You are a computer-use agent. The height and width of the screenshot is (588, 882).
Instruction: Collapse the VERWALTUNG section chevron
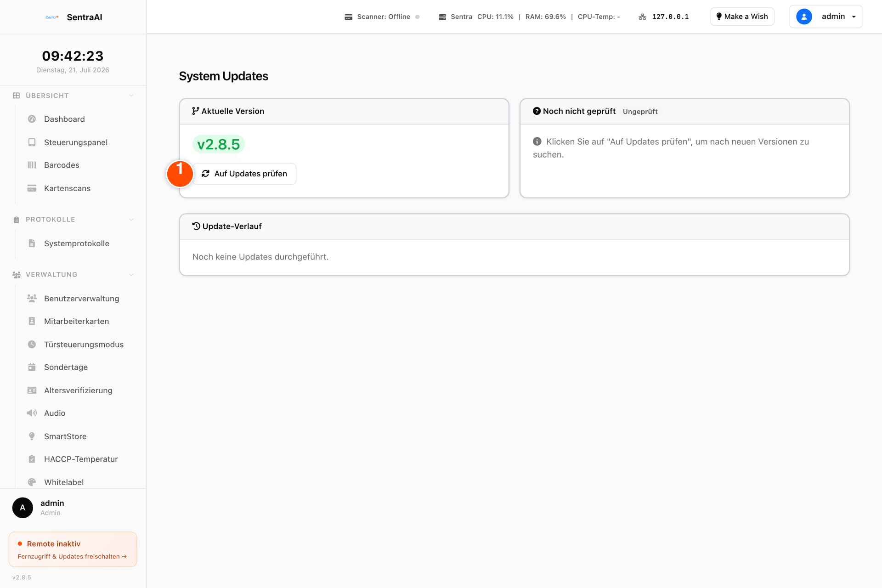coord(131,275)
